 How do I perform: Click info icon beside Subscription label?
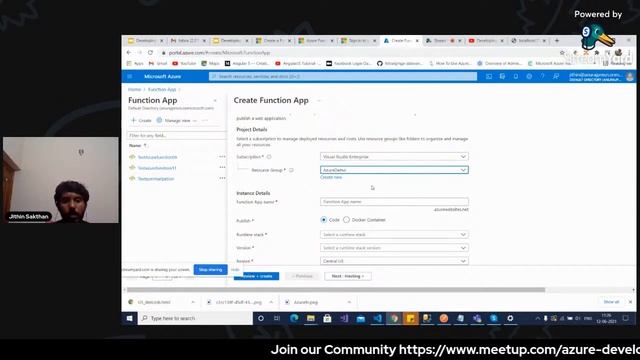(x=269, y=157)
